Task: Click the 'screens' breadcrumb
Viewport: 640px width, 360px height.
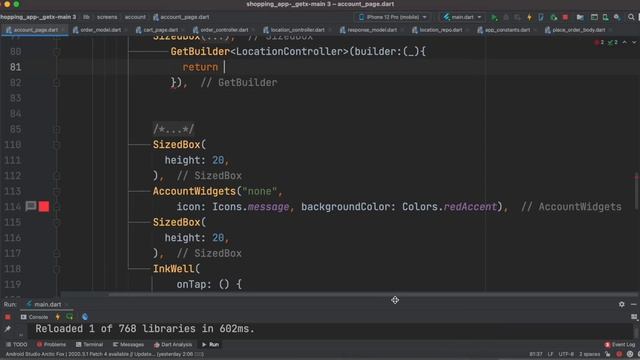Action: tap(107, 17)
